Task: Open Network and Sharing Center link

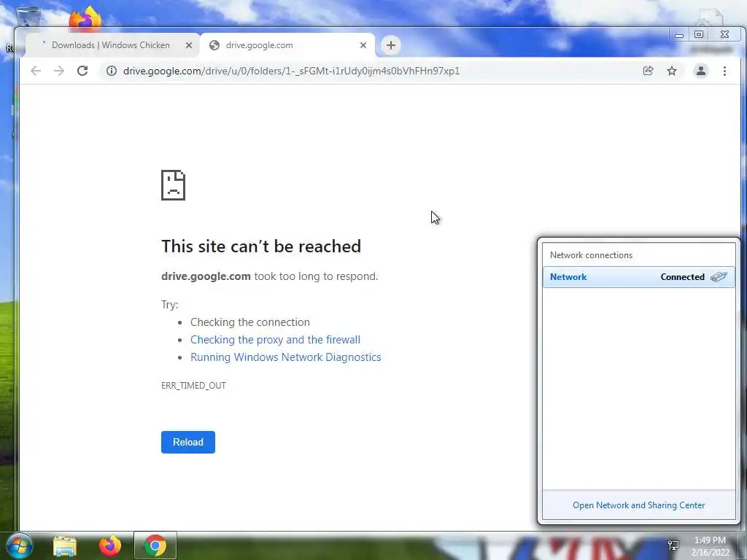Action: pyautogui.click(x=638, y=505)
